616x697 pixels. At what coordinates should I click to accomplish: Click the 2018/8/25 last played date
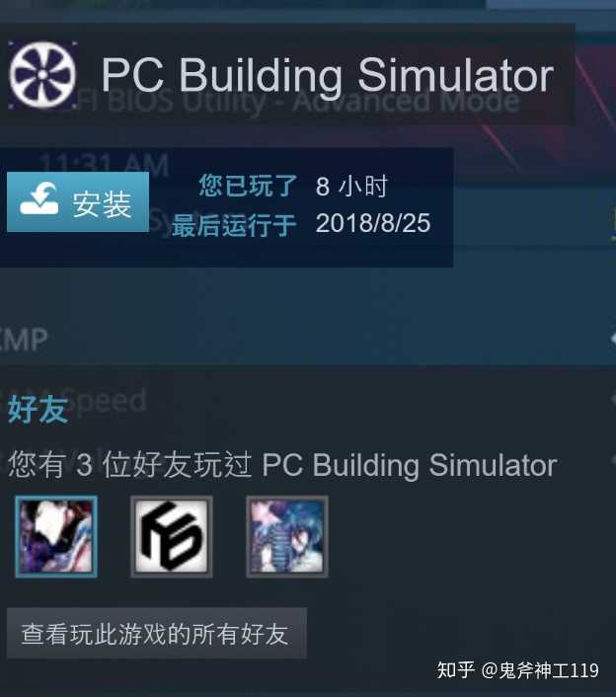pos(373,223)
